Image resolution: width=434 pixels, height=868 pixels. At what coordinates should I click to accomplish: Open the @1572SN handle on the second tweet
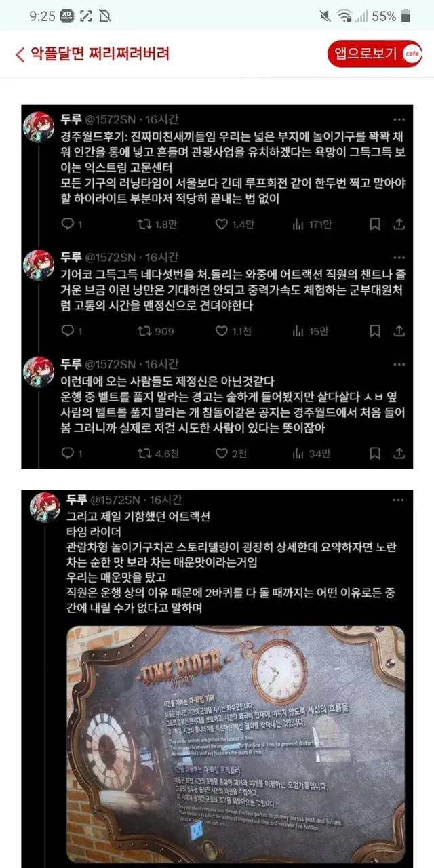click(x=109, y=256)
